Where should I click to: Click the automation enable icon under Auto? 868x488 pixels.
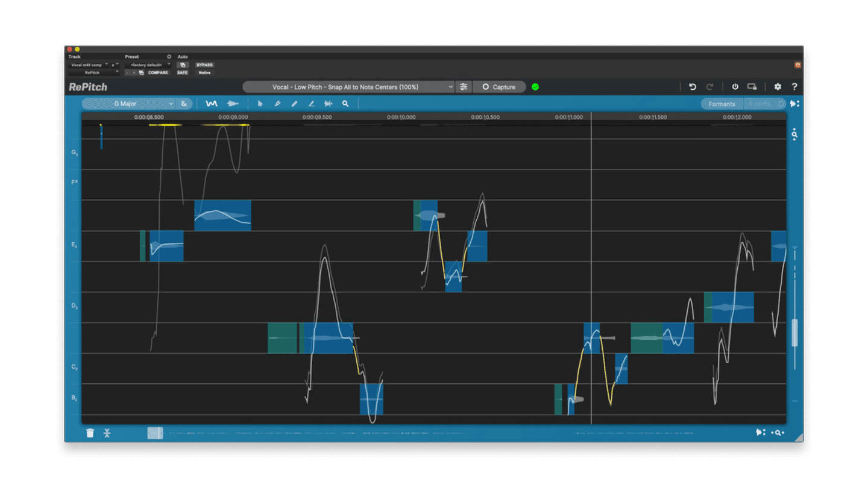(183, 64)
